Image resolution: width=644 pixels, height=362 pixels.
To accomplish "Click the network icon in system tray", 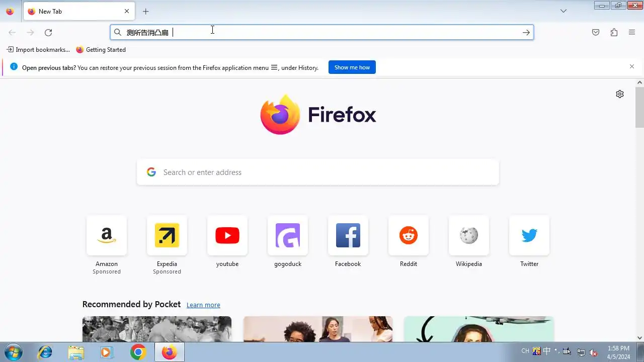I will (581, 352).
